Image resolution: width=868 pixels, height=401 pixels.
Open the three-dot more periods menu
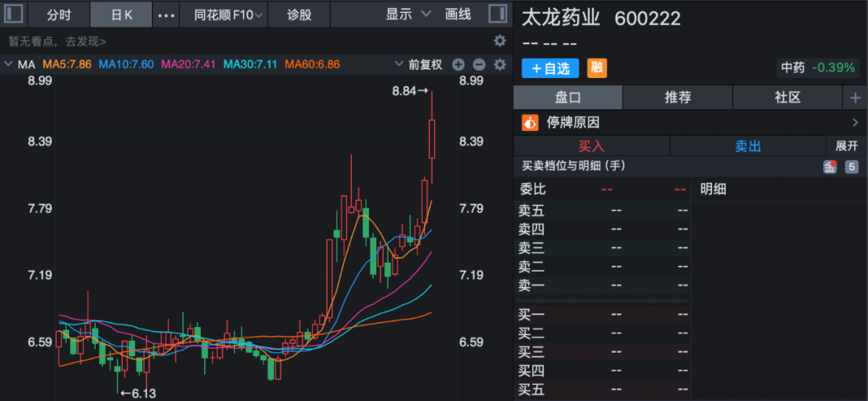(165, 14)
